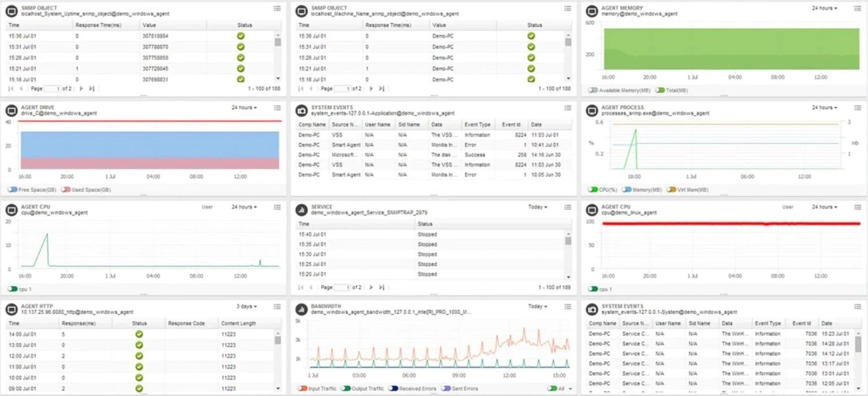The height and width of the screenshot is (396, 868).
Task: Click the Agent HTTP monitor icon
Action: pyautogui.click(x=11, y=309)
